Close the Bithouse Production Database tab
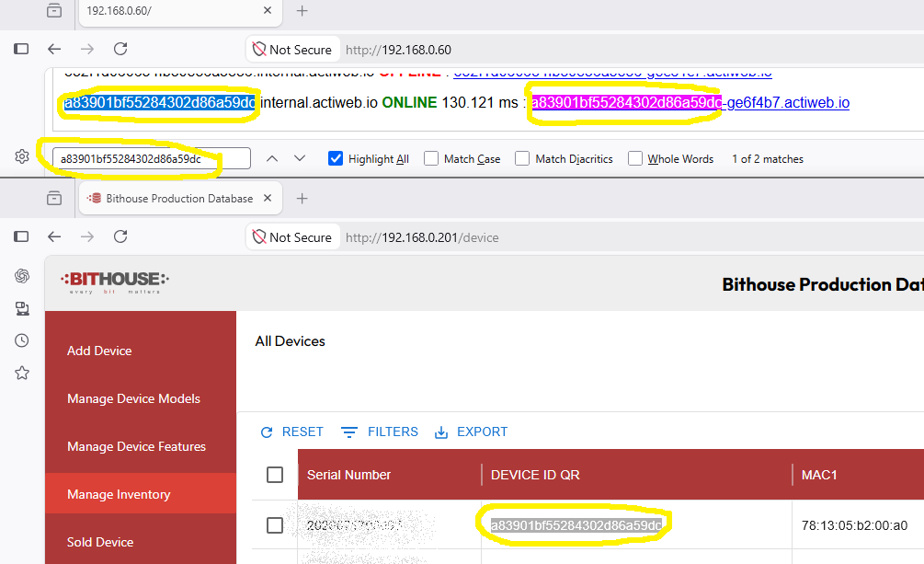The image size is (924, 564). [268, 198]
